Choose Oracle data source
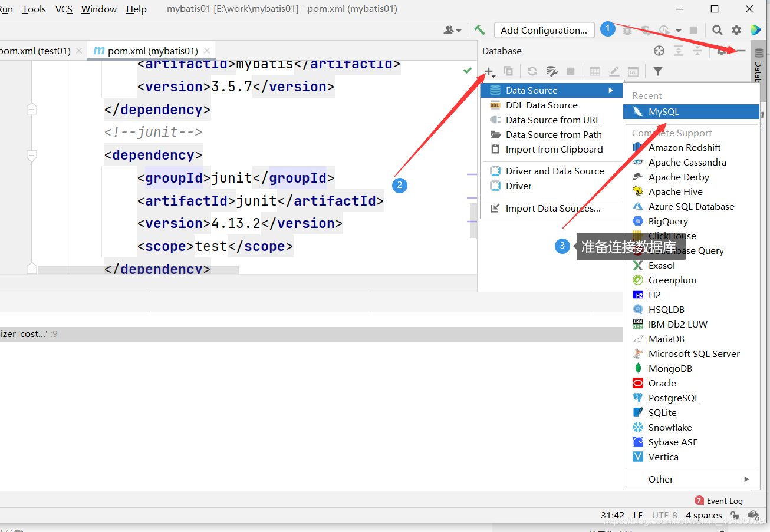 click(691, 383)
